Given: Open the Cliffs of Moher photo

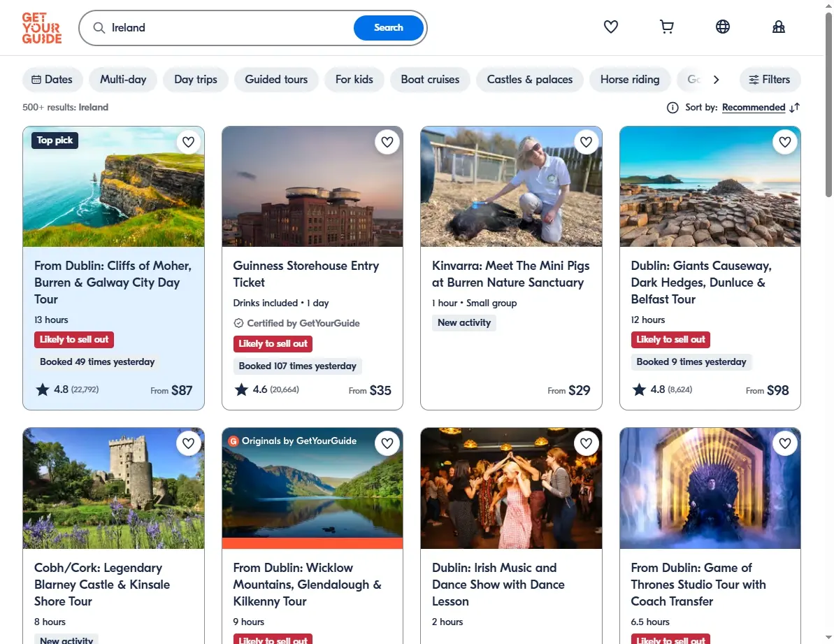Looking at the screenshot, I should coord(113,187).
